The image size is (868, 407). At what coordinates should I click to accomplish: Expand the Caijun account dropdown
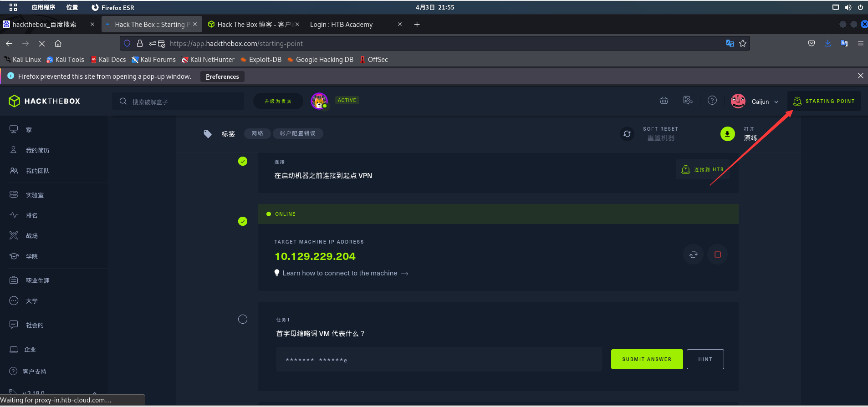755,101
